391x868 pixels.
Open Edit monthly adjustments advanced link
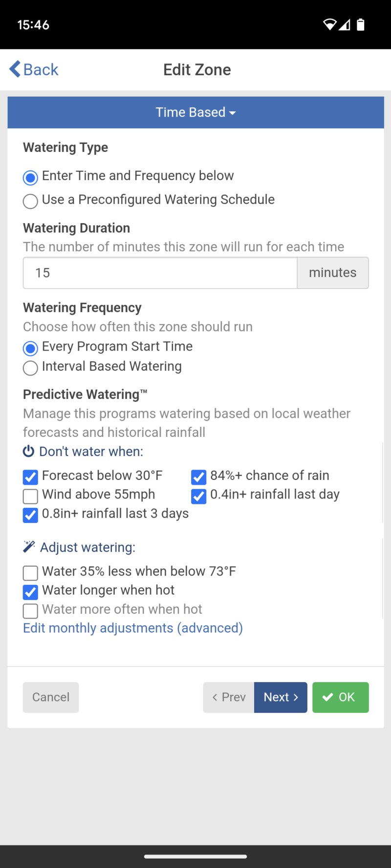point(132,628)
